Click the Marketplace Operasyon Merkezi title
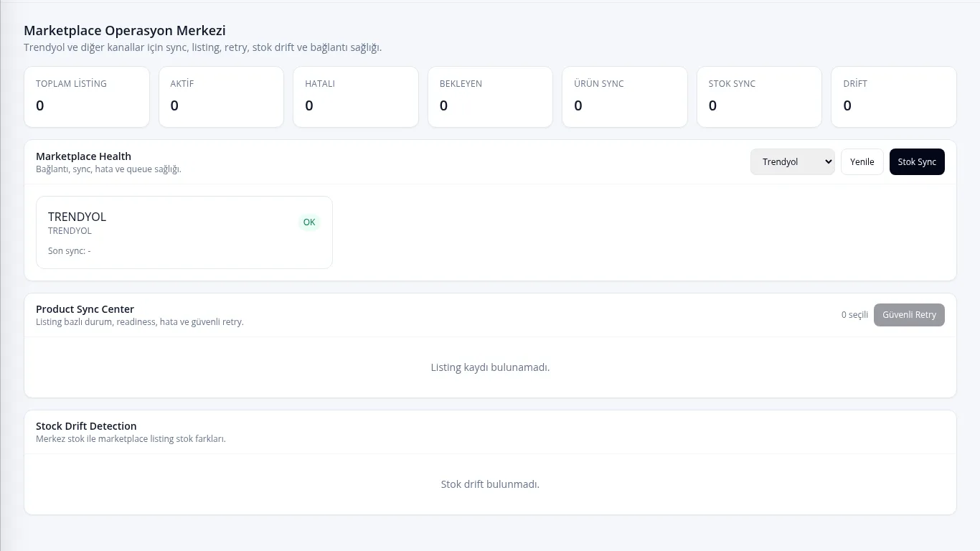Screen dimensions: 980x551 [x=125, y=30]
